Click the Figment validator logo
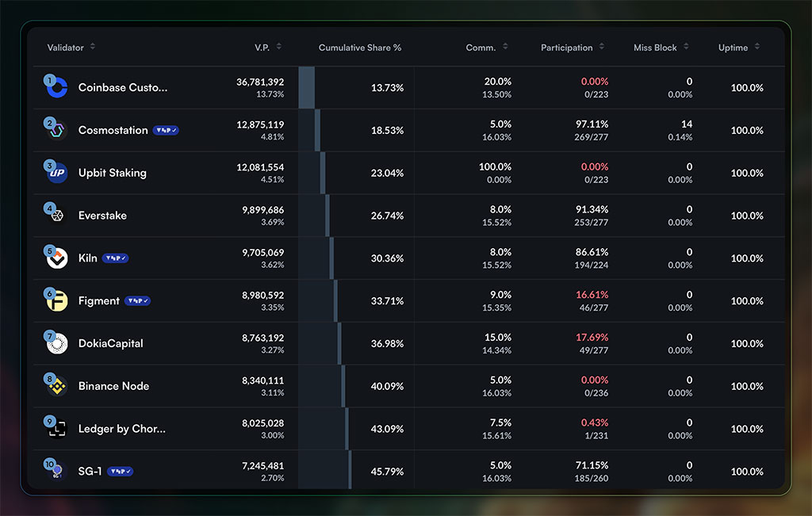Screen dimensions: 812x516 pyautogui.click(x=57, y=300)
